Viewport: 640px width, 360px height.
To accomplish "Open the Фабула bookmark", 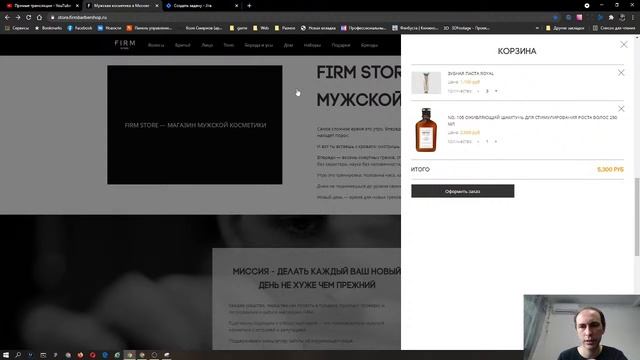I will click(415, 28).
